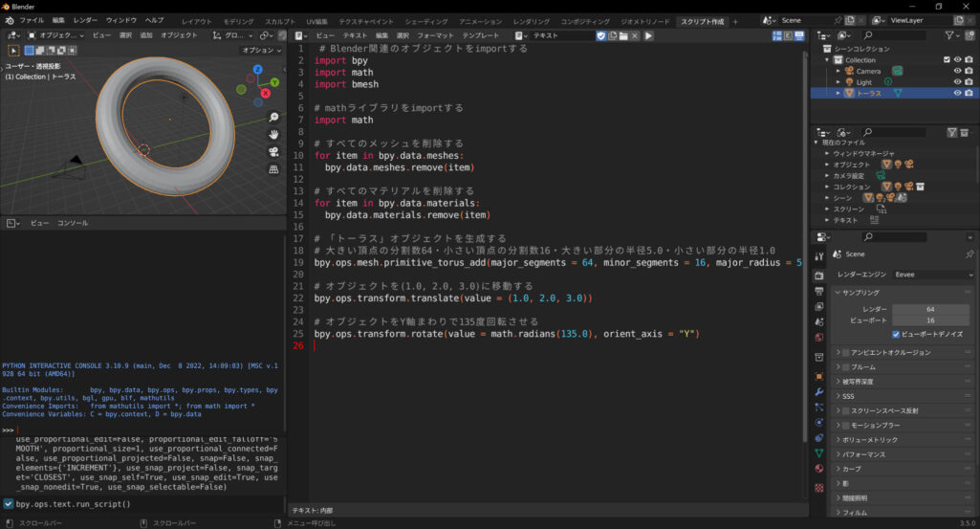Open the レンダー menu in the top bar

(85, 21)
